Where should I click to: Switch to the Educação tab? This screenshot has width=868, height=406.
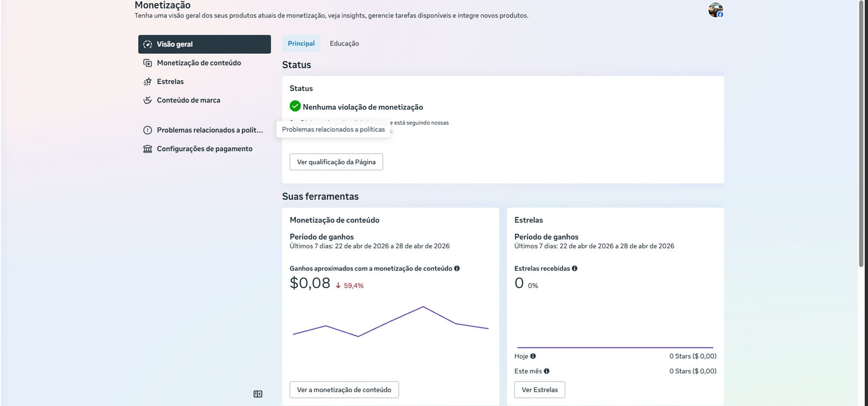344,43
